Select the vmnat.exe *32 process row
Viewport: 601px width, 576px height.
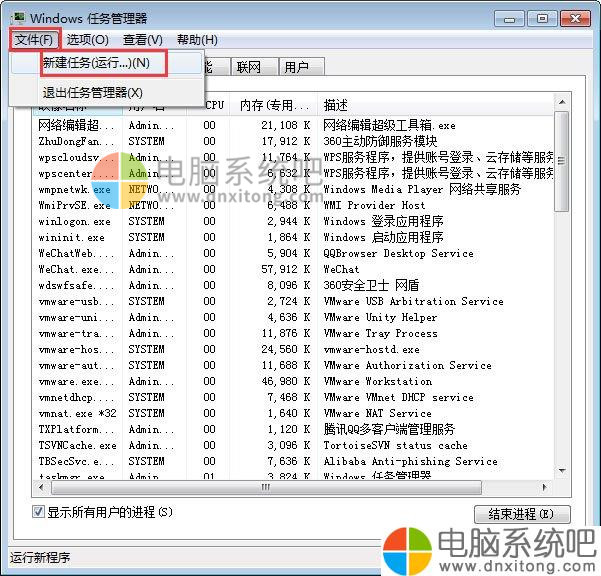293,414
